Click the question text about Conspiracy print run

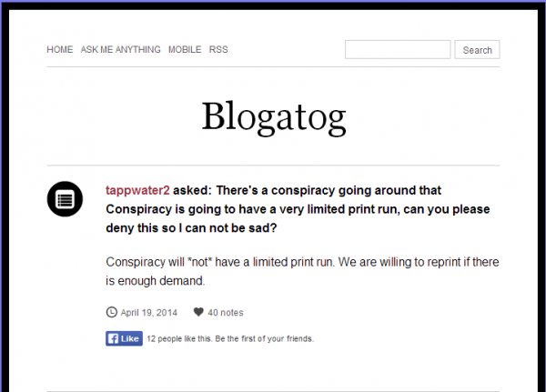pos(298,209)
